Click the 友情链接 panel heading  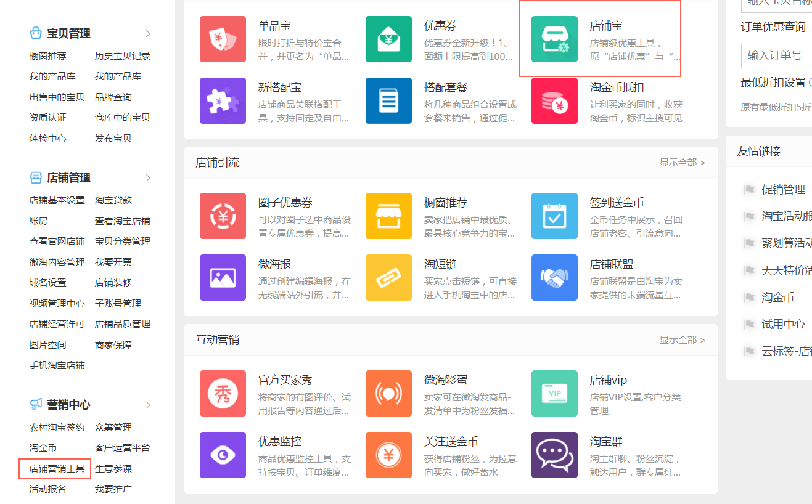coord(759,152)
